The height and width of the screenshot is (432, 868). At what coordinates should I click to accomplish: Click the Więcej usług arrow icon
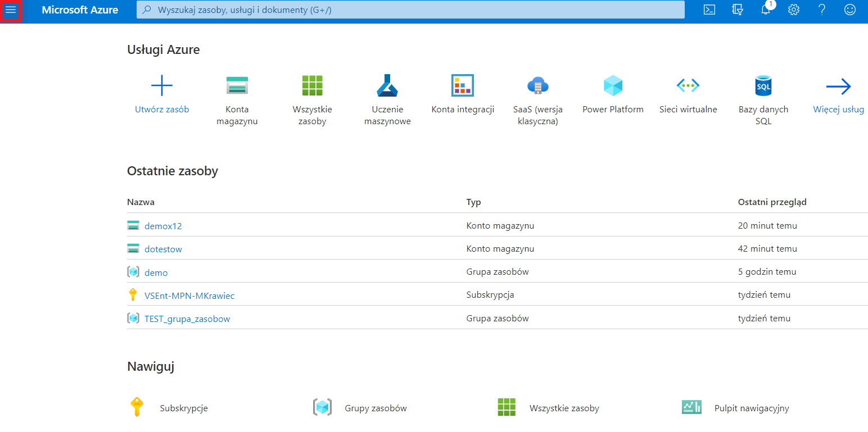(x=838, y=87)
